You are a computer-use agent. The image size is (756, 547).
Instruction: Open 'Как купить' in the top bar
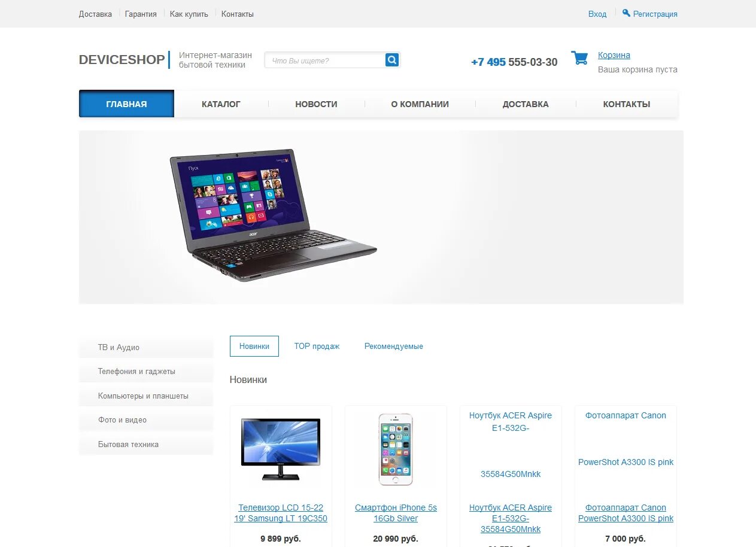[189, 14]
